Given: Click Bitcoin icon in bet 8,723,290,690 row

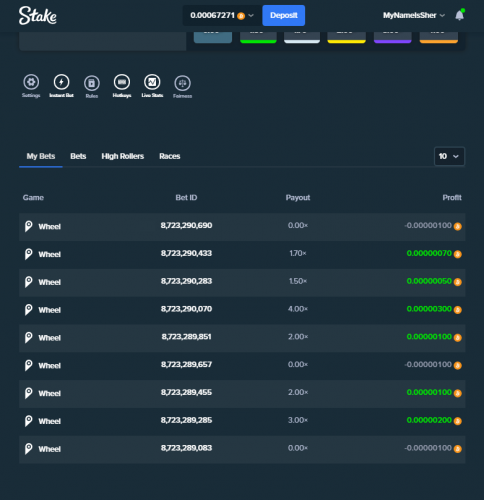Looking at the screenshot, I should tap(458, 227).
